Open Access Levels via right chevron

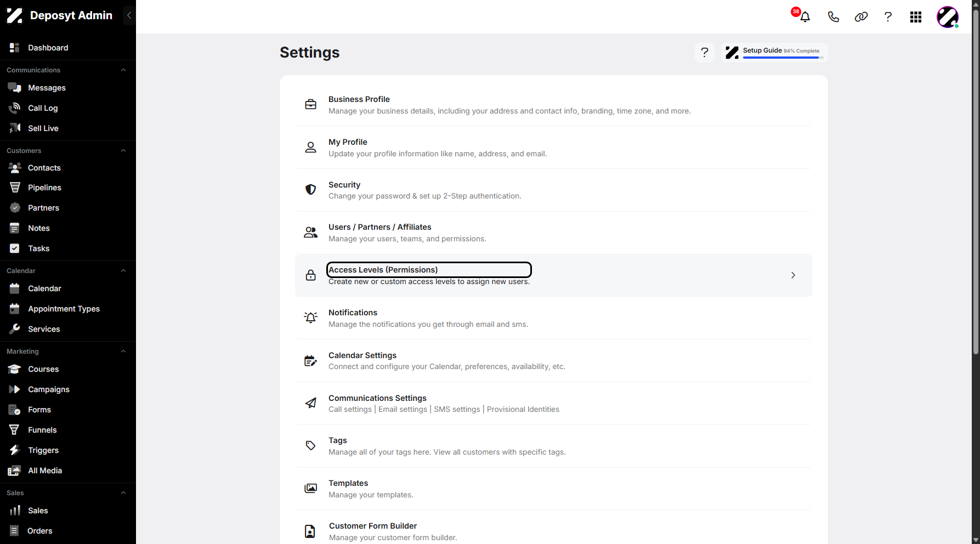(793, 275)
